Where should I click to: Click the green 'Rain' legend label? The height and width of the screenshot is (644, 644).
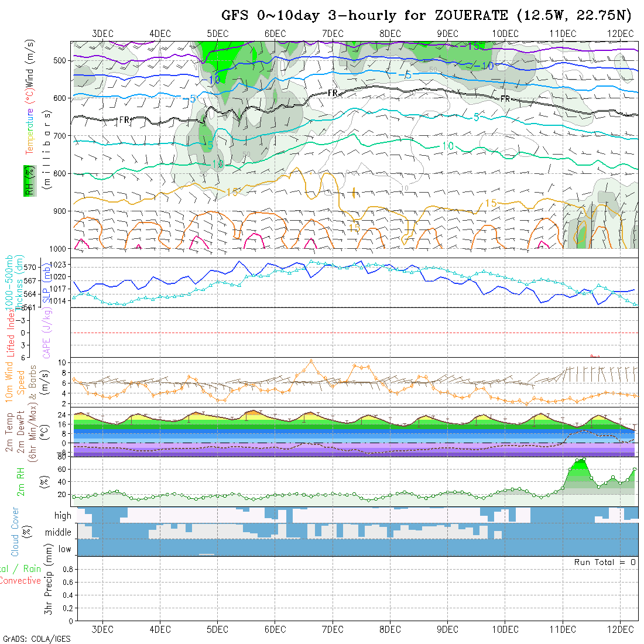(x=32, y=569)
